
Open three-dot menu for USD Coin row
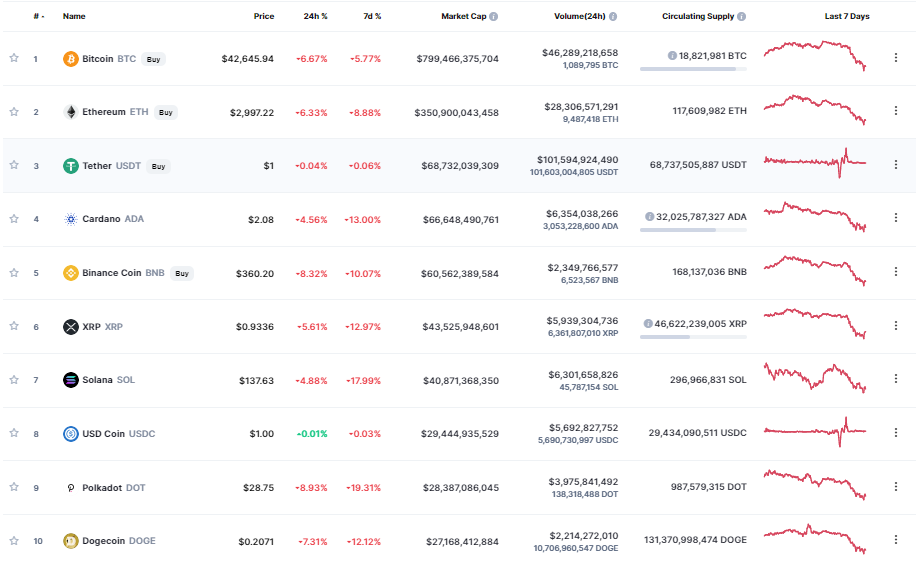click(896, 433)
